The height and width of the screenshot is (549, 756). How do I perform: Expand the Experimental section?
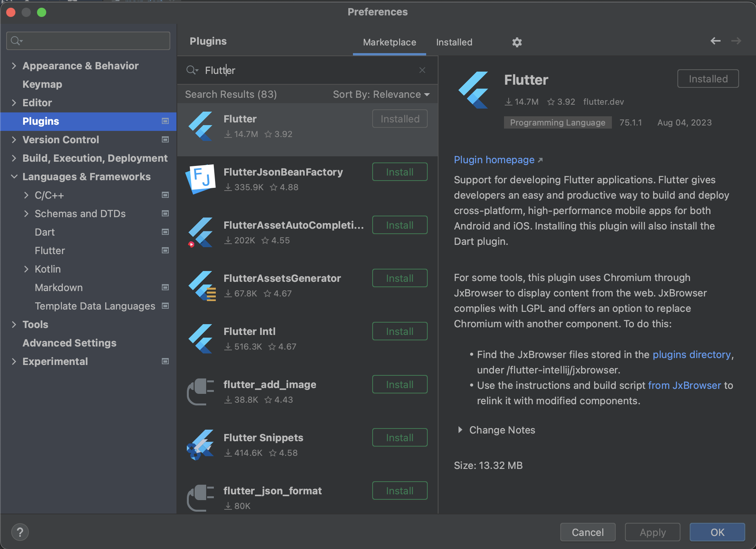tap(14, 362)
